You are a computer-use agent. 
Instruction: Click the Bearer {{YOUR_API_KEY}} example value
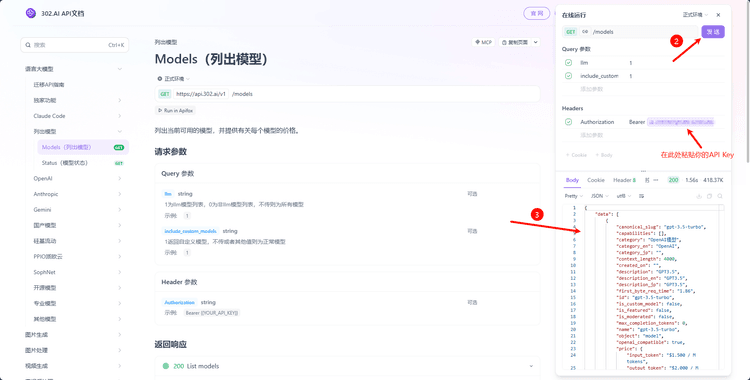[212, 313]
